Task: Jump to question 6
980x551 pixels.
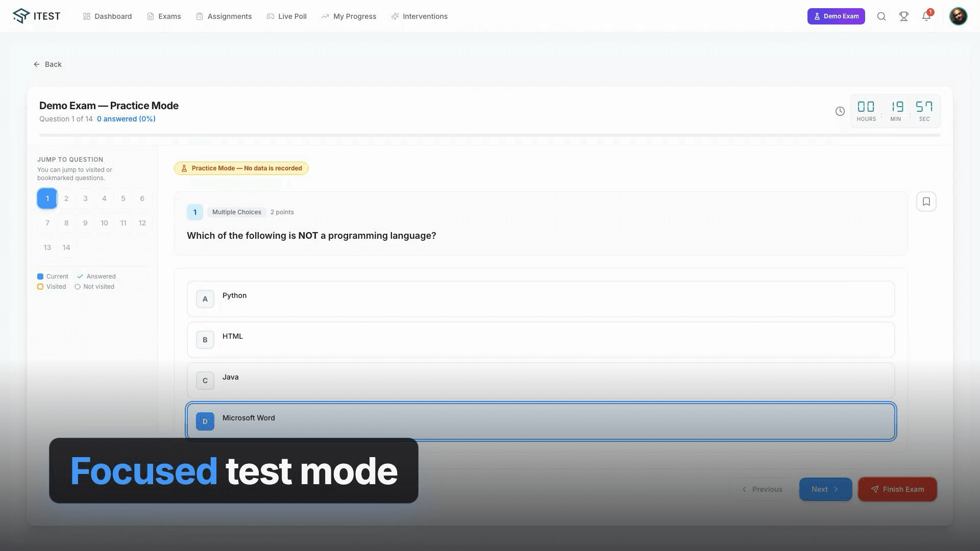Action: (142, 198)
